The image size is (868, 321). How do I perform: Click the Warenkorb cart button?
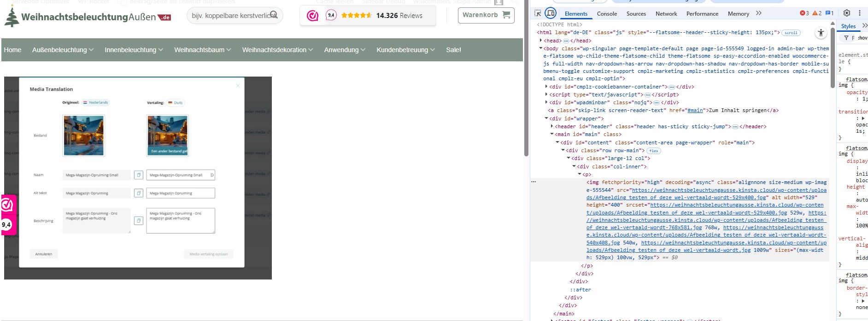[x=486, y=15]
